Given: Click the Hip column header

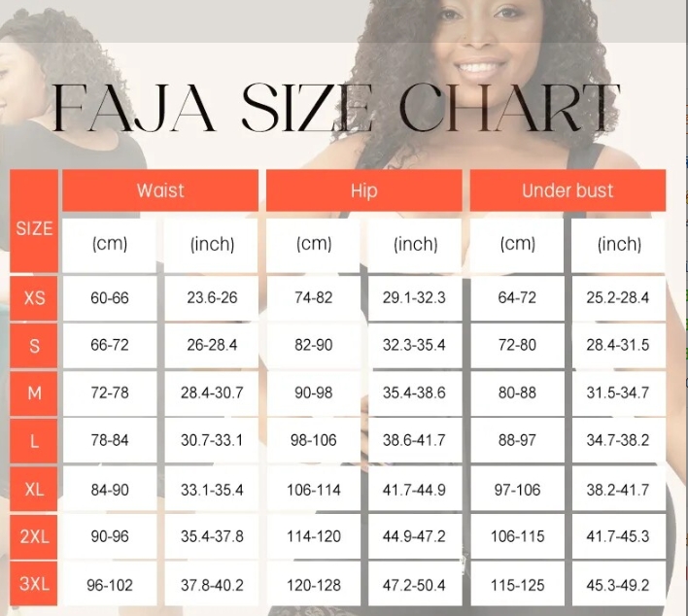Looking at the screenshot, I should coord(363,190).
